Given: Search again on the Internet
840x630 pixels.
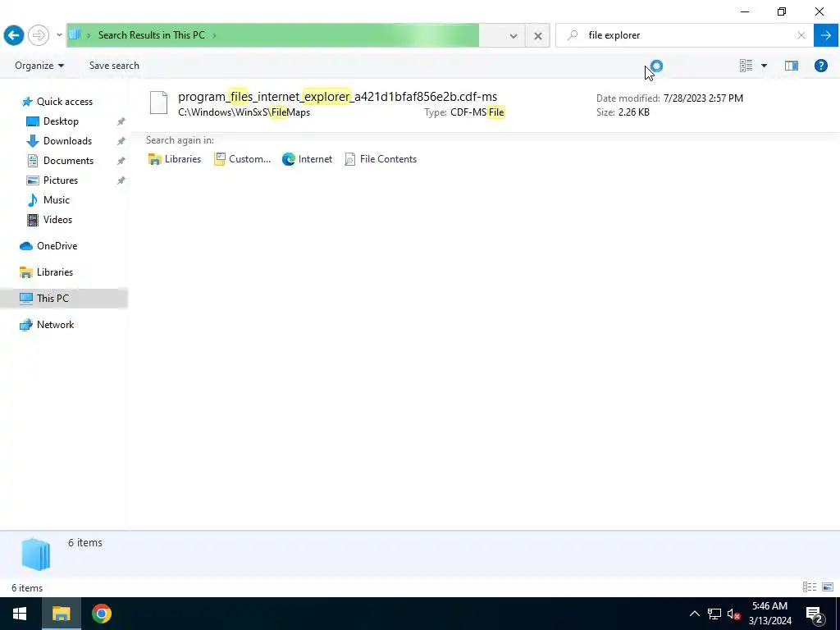Looking at the screenshot, I should coord(308,159).
